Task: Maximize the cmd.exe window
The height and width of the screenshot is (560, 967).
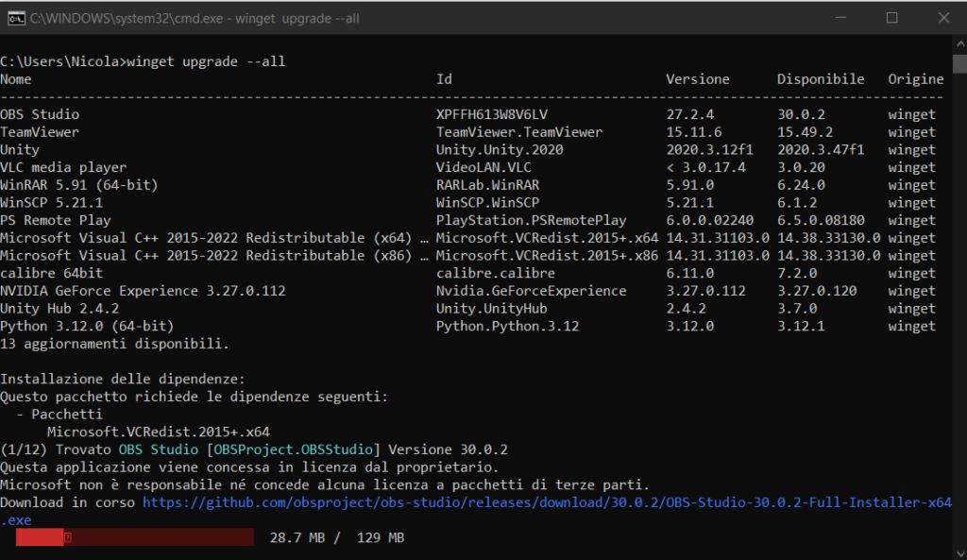Action: pos(891,18)
